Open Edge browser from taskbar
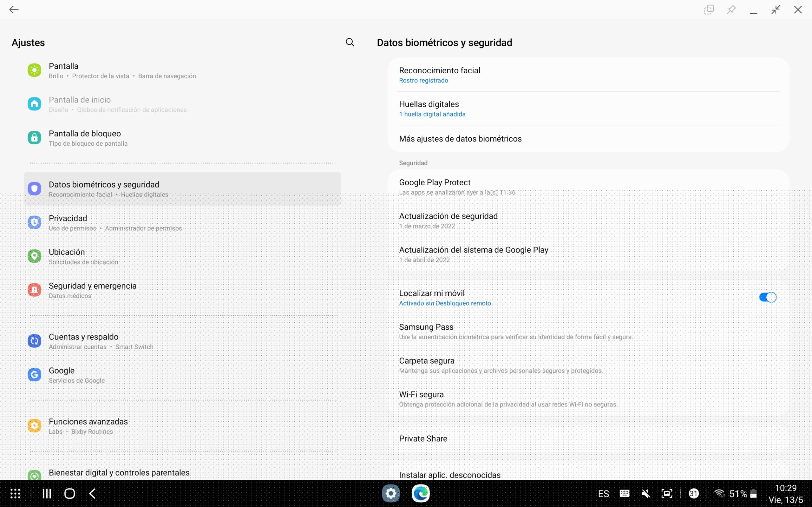This screenshot has height=507, width=812. pos(421,493)
